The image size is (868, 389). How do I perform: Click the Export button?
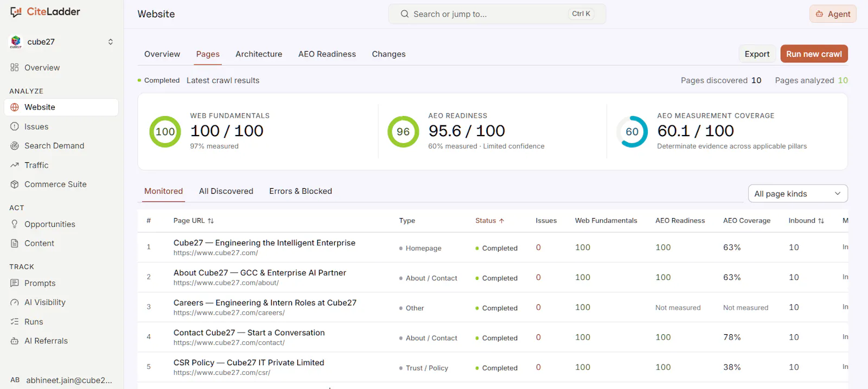pos(757,54)
